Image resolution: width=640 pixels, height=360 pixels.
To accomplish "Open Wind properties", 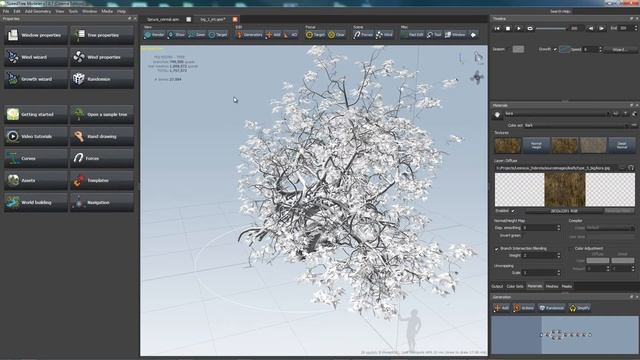I will pos(102,57).
